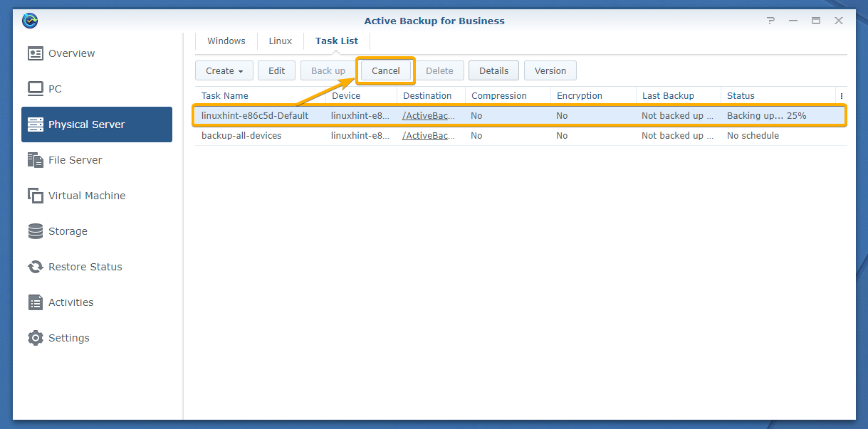
Task: Open column options via the three-dots icon
Action: (842, 96)
